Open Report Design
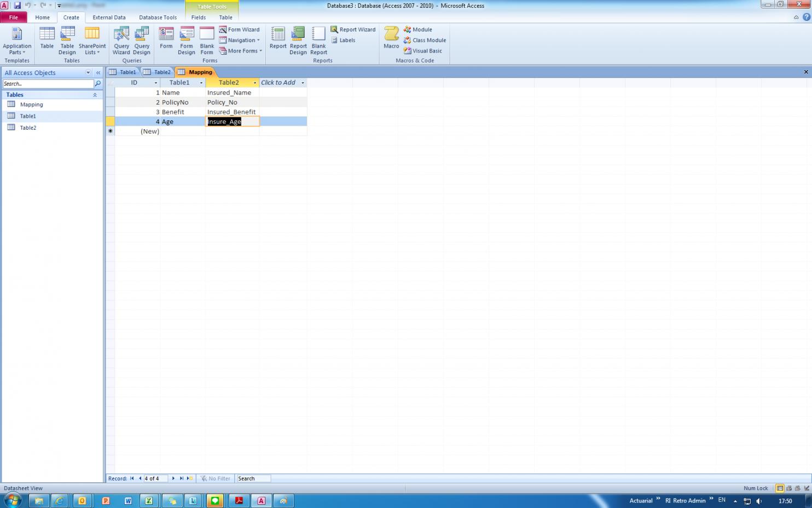 point(298,41)
